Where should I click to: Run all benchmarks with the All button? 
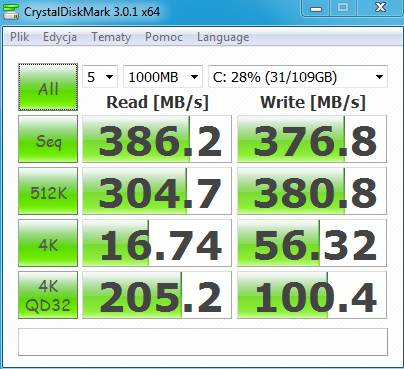(48, 87)
